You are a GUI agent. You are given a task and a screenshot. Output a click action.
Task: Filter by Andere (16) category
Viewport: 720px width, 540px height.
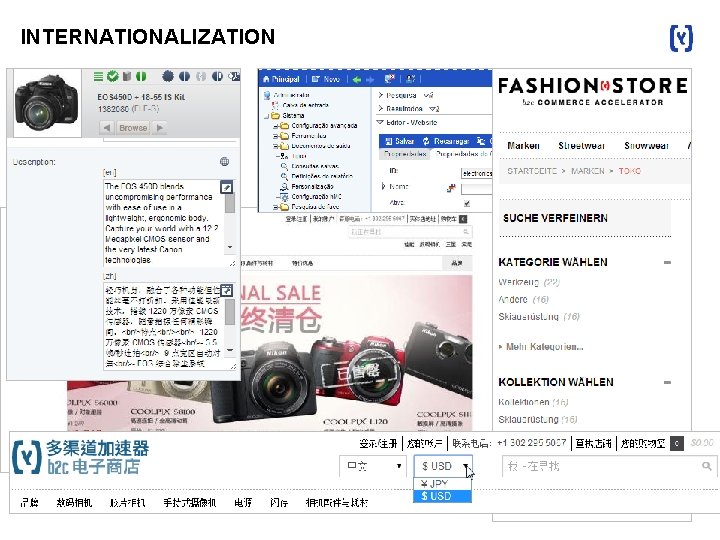tap(523, 299)
